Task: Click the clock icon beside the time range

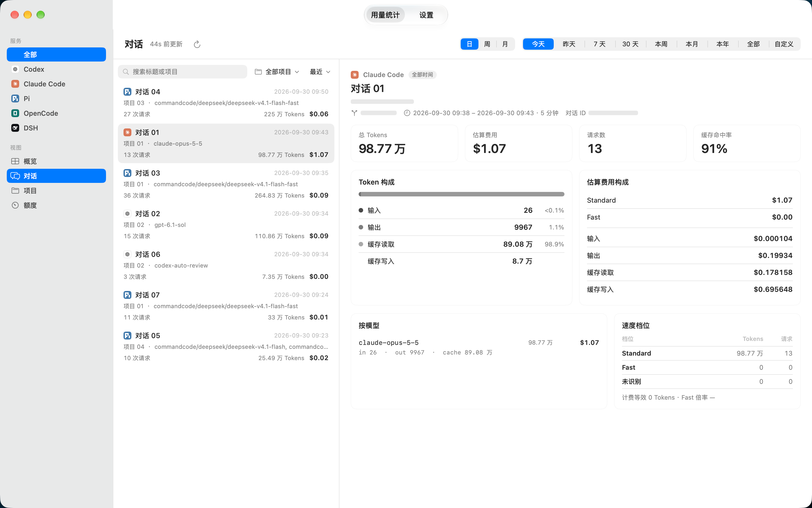Action: (x=407, y=113)
